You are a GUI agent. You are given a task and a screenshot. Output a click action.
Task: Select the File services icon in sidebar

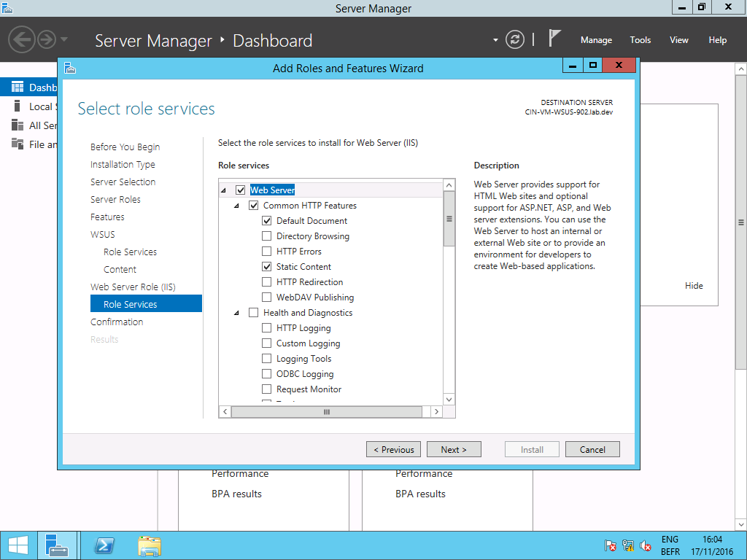(18, 144)
